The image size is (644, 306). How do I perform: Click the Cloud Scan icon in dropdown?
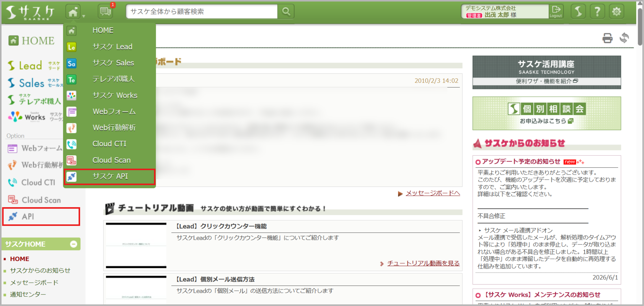click(x=71, y=160)
